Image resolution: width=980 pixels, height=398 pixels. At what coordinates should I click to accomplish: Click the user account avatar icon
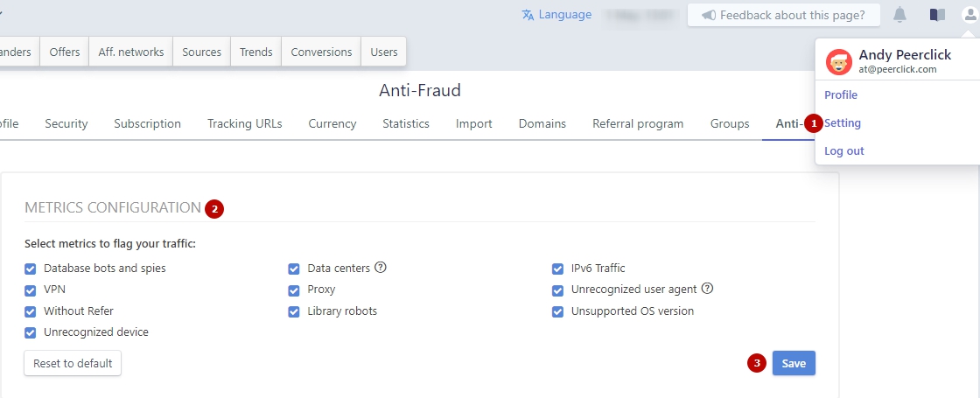point(970,15)
